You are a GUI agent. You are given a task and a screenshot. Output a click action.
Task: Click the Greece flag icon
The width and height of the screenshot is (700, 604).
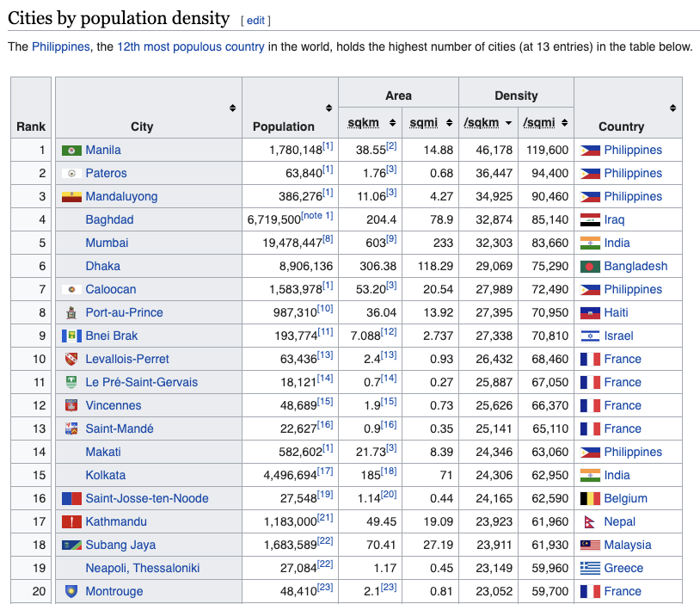[x=590, y=568]
